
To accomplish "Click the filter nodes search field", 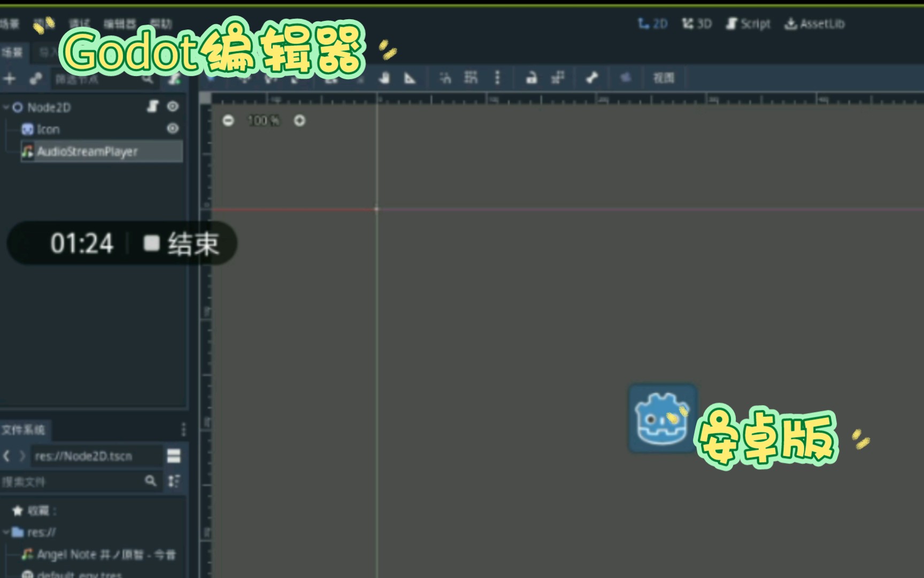I will tap(104, 79).
